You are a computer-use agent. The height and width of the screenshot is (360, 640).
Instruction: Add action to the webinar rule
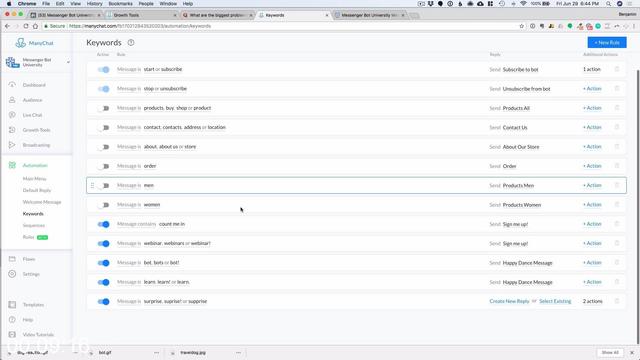point(592,243)
